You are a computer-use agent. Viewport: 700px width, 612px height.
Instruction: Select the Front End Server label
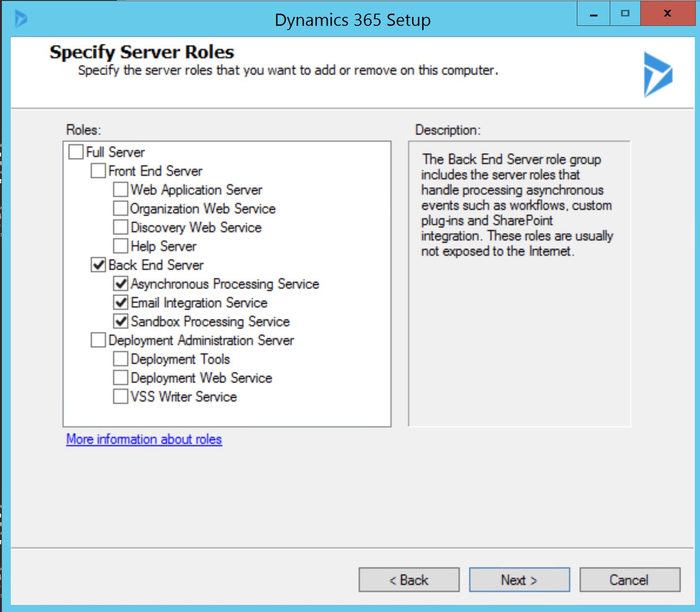pos(156,171)
